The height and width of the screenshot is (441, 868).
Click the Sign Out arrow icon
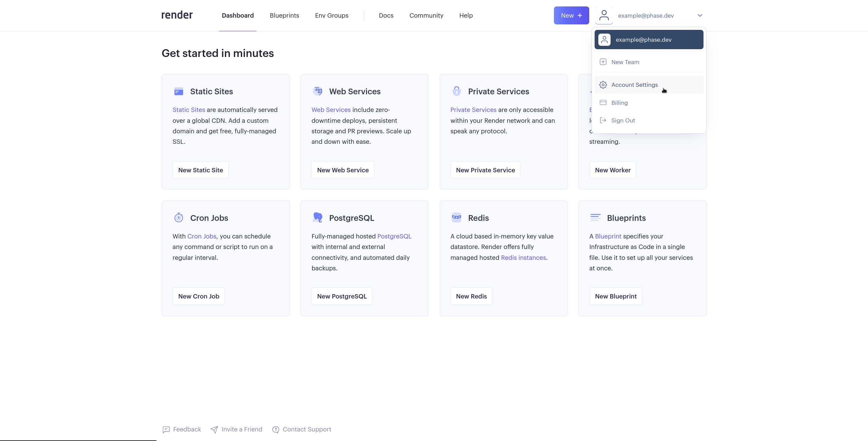click(x=603, y=120)
